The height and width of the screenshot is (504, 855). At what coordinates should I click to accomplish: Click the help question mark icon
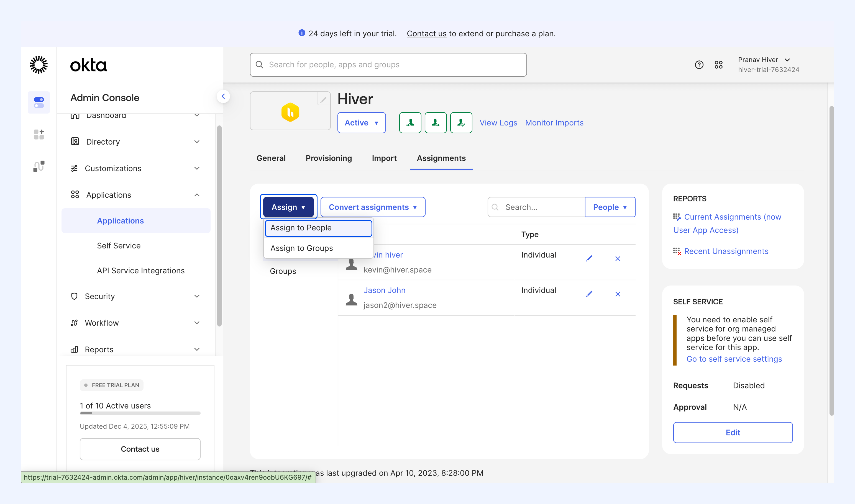699,65
